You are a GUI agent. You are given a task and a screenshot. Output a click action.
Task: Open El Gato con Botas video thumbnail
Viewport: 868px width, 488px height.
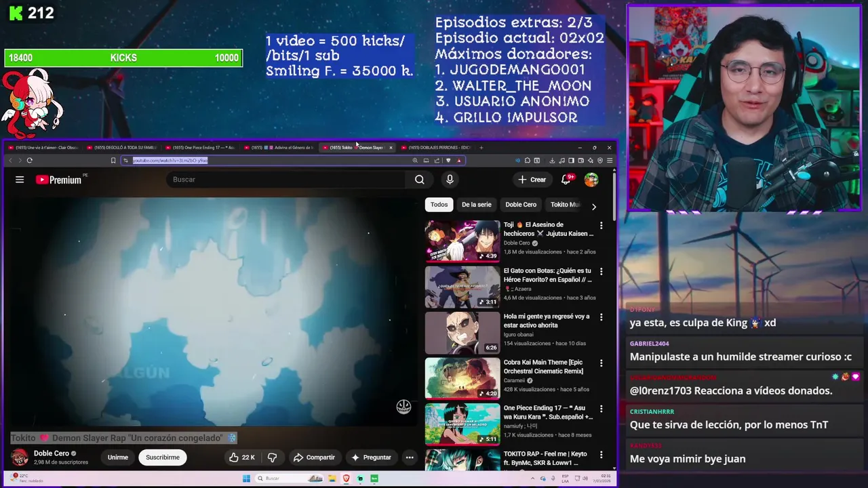pyautogui.click(x=462, y=287)
